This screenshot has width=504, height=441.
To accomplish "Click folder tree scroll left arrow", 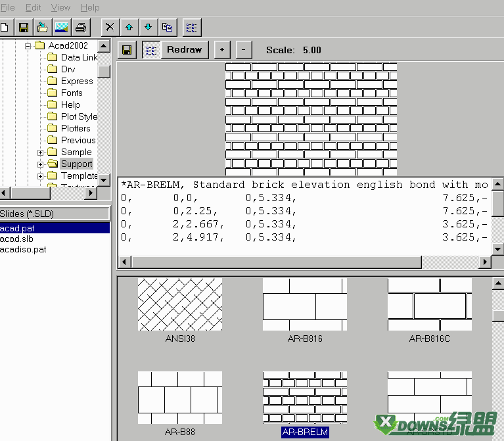I will [4, 193].
